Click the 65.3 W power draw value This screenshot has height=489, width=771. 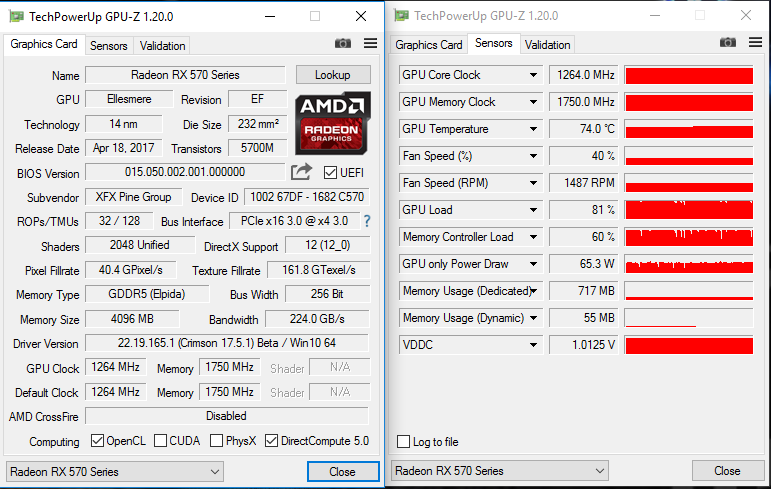pyautogui.click(x=583, y=264)
